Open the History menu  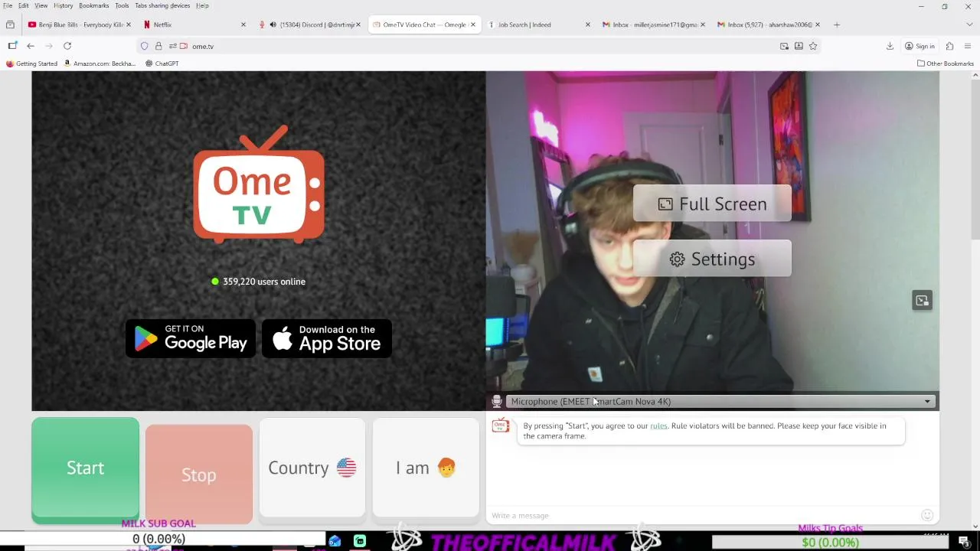pyautogui.click(x=64, y=5)
